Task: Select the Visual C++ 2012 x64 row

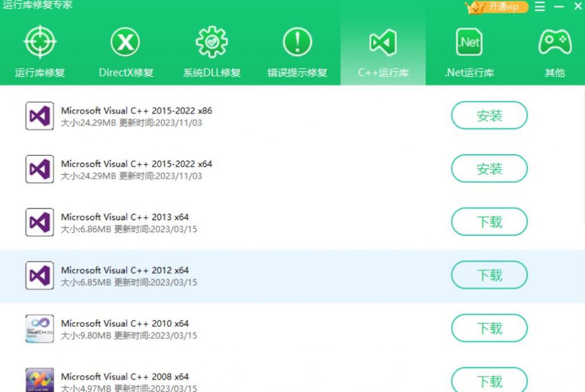Action: click(229, 274)
